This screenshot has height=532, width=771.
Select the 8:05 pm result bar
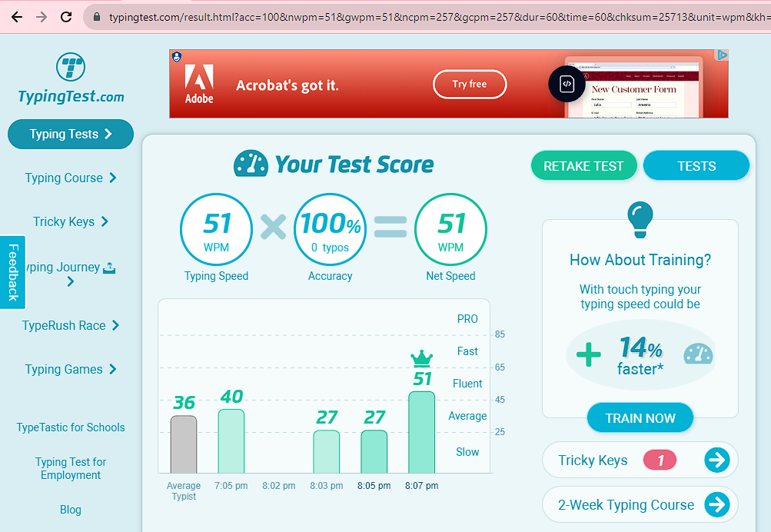tap(374, 452)
